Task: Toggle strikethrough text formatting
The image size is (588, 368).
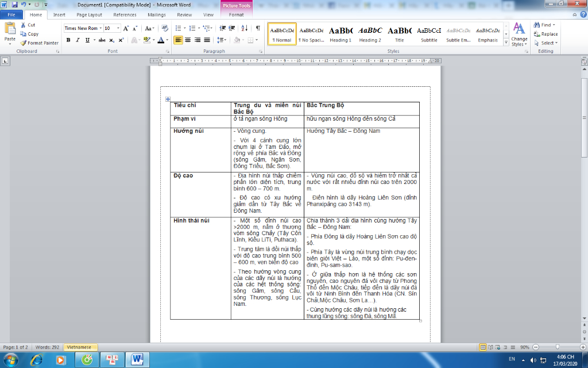Action: [102, 40]
